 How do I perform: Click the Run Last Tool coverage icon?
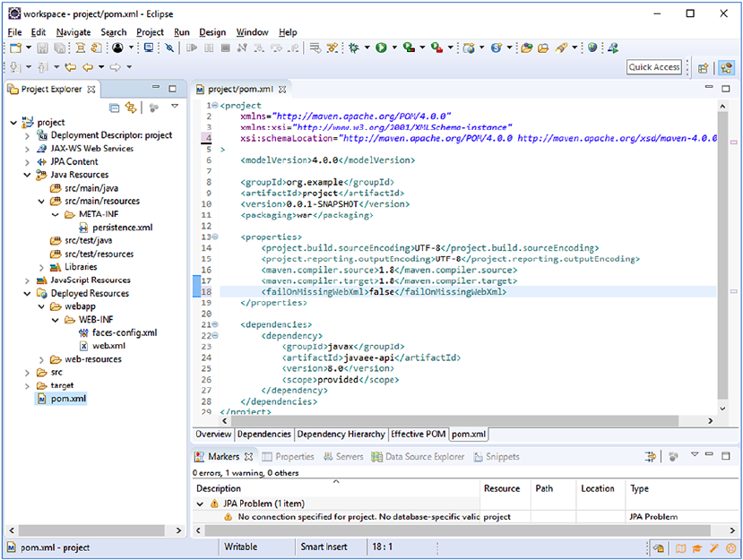point(409,47)
